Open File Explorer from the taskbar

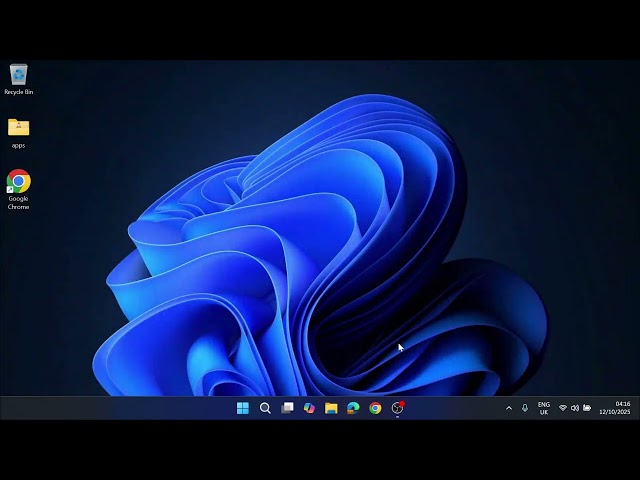click(331, 408)
